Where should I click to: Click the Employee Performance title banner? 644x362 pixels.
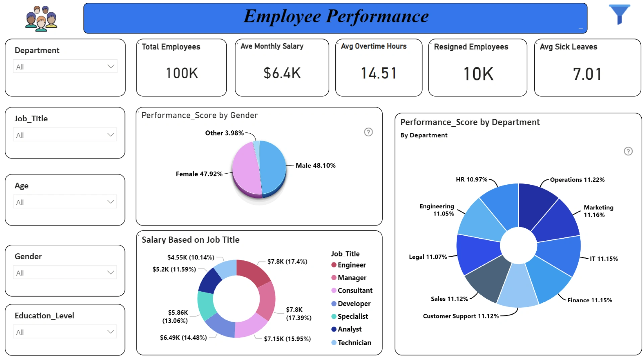coord(335,18)
